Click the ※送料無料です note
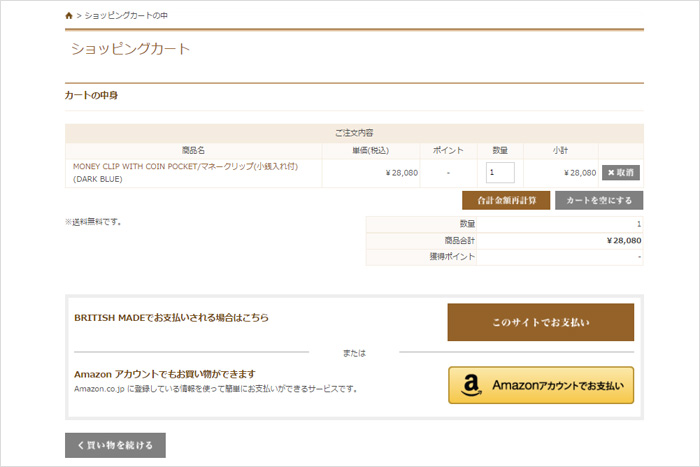 pyautogui.click(x=93, y=222)
